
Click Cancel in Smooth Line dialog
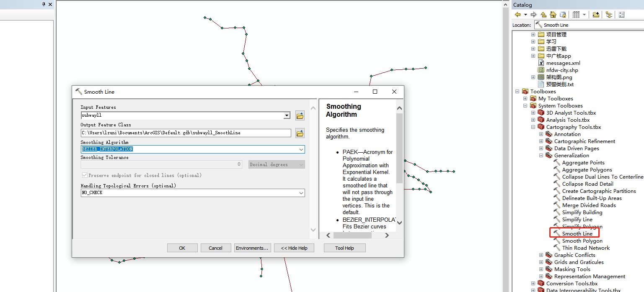click(x=216, y=248)
